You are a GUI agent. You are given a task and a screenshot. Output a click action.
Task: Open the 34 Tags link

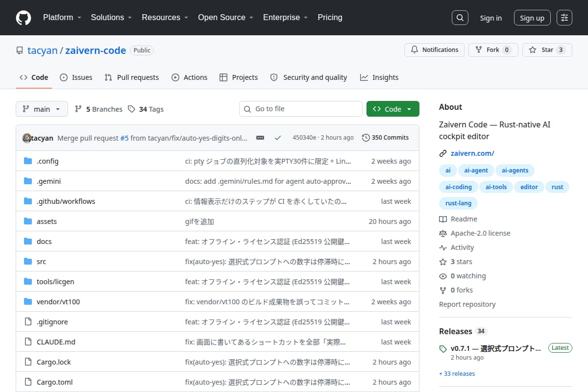coord(146,109)
